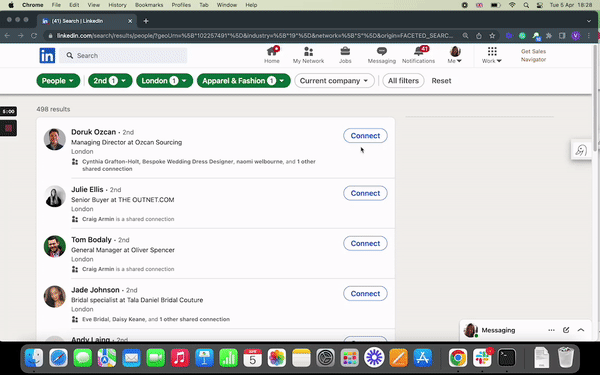Screen dimensions: 600x375
Task: Click Tom Bodaly's profile photo
Action: (x=55, y=246)
